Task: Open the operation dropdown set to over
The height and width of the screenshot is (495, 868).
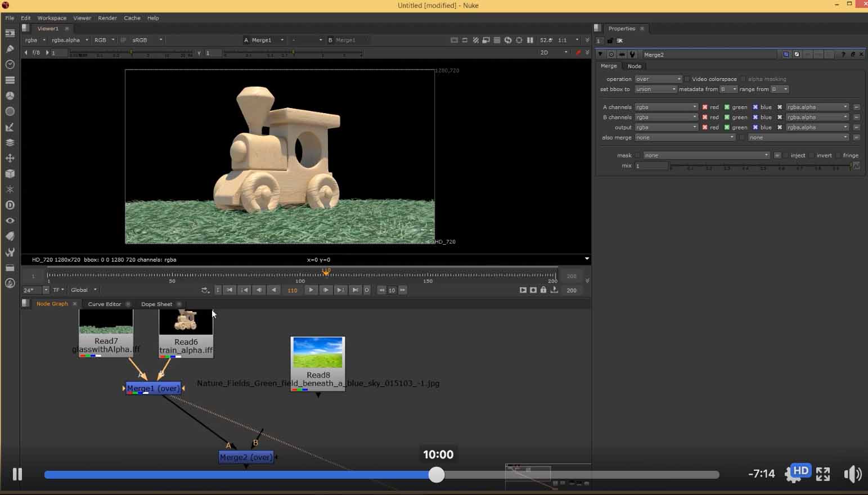Action: [658, 79]
